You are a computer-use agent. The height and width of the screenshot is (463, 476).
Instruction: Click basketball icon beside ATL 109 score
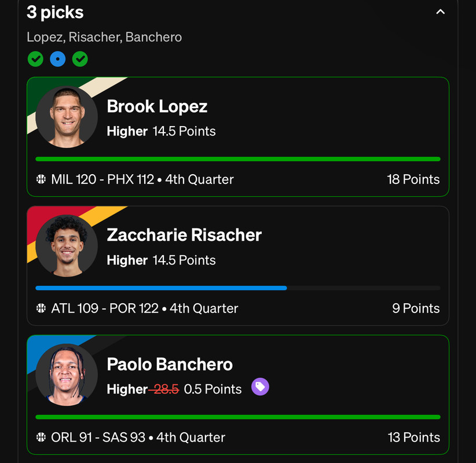(41, 308)
